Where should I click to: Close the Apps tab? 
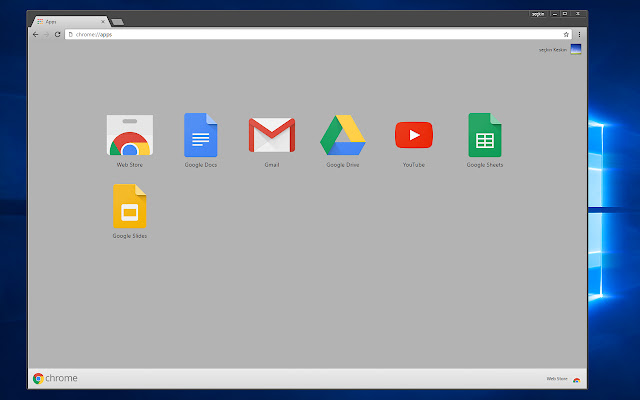[x=102, y=22]
